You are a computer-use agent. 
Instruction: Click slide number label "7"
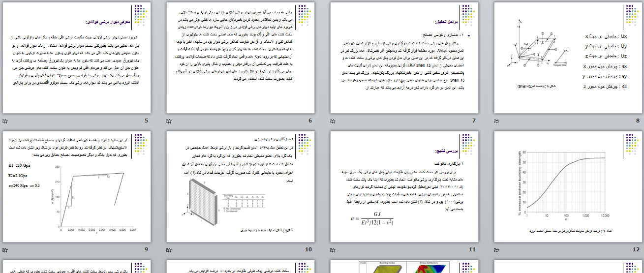(474, 121)
